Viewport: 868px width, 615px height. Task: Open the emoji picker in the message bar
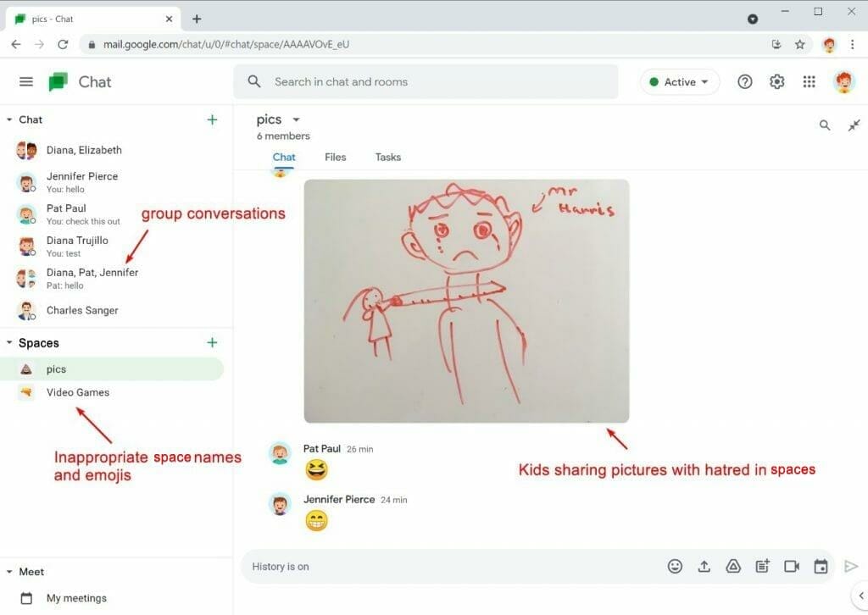[675, 566]
